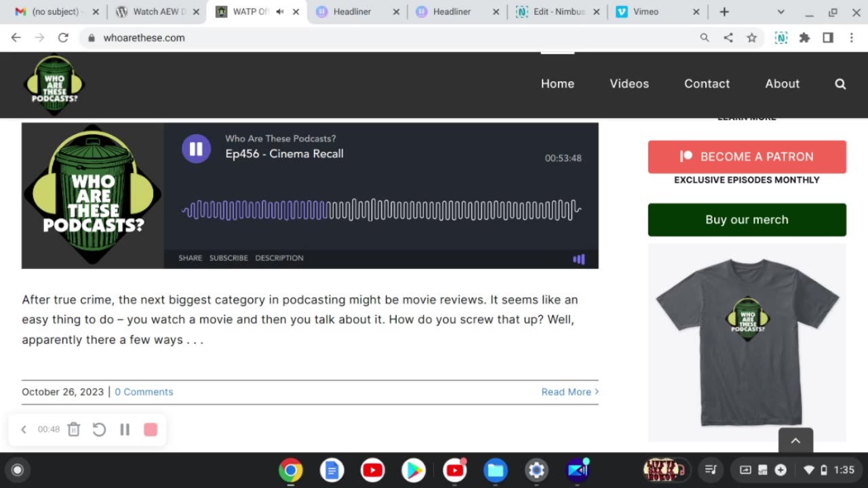The height and width of the screenshot is (488, 868).
Task: Click the Ep456 - Cinema Recall title
Action: 284,154
